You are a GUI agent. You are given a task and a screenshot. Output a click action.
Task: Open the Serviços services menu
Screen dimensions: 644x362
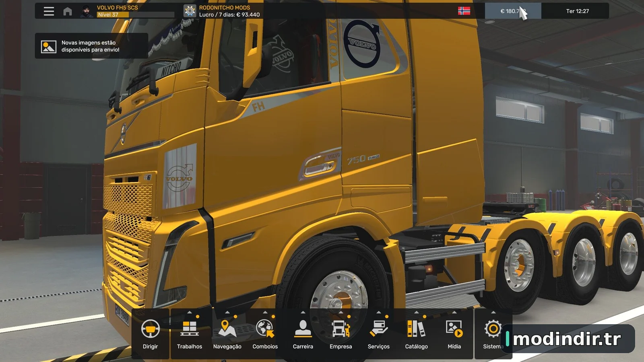click(379, 334)
